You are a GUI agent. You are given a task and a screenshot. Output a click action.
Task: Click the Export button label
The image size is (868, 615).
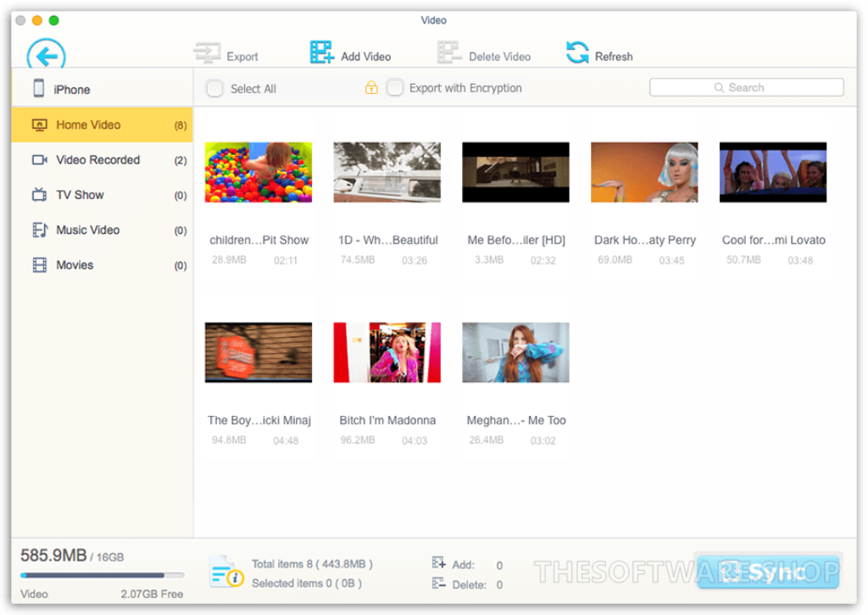242,57
